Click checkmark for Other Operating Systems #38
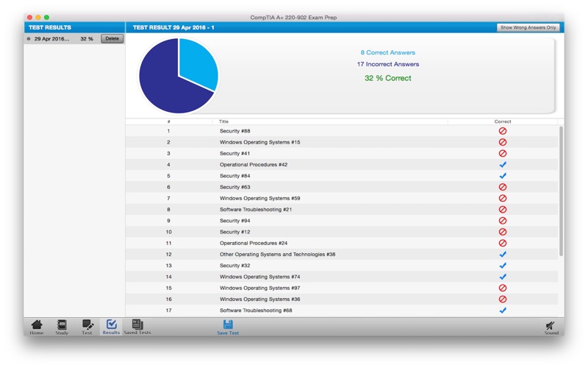Viewport: 588px width, 368px height. [503, 254]
